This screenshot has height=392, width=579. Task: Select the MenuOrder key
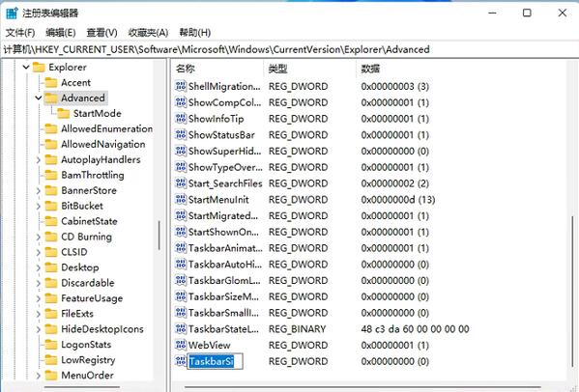87,376
